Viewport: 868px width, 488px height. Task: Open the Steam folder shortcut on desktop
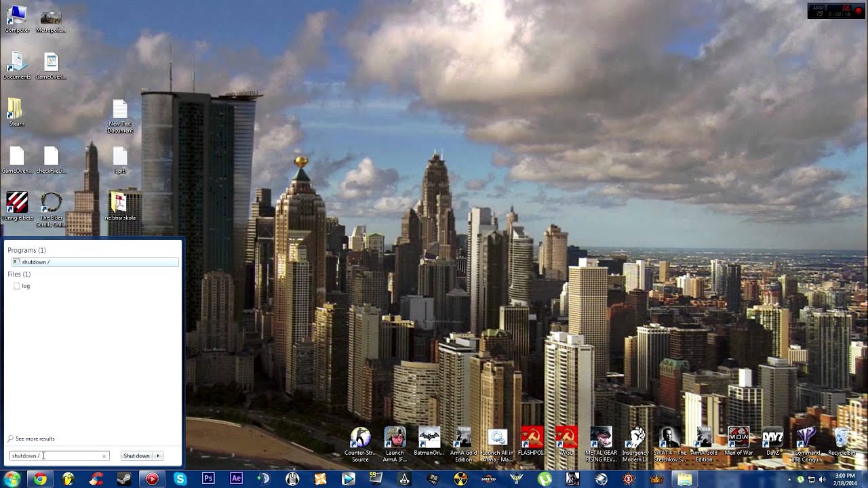click(x=16, y=113)
